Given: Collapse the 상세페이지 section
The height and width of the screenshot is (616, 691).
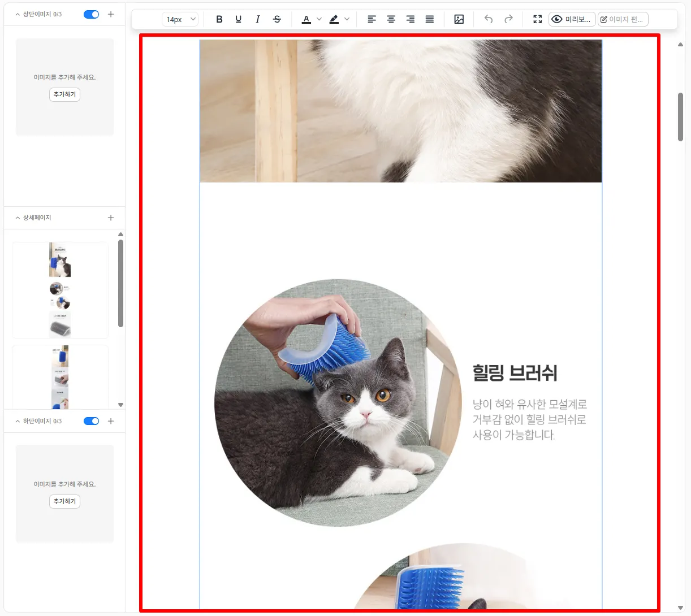Looking at the screenshot, I should [x=18, y=218].
